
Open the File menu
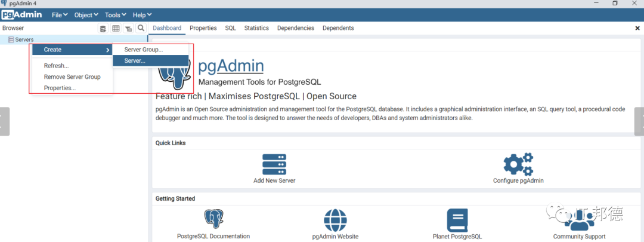(x=60, y=15)
